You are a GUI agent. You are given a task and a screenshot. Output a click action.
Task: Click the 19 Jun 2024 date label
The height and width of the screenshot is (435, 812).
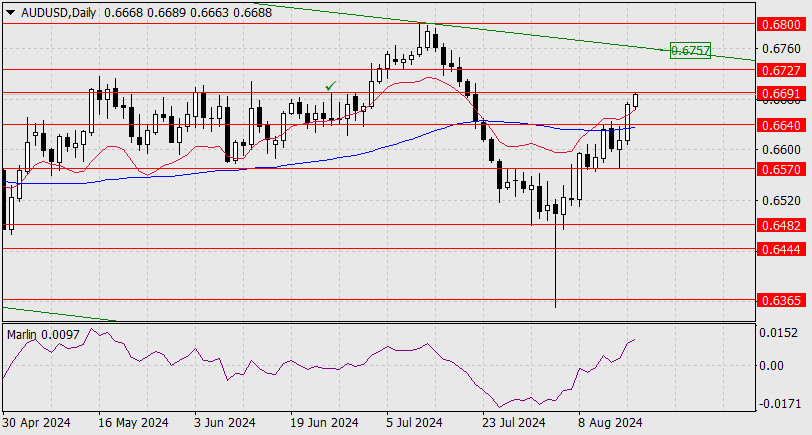[x=323, y=423]
